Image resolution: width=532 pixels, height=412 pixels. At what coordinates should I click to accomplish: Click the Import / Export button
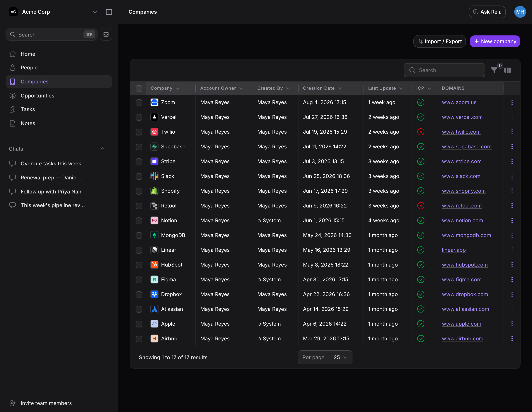click(439, 41)
